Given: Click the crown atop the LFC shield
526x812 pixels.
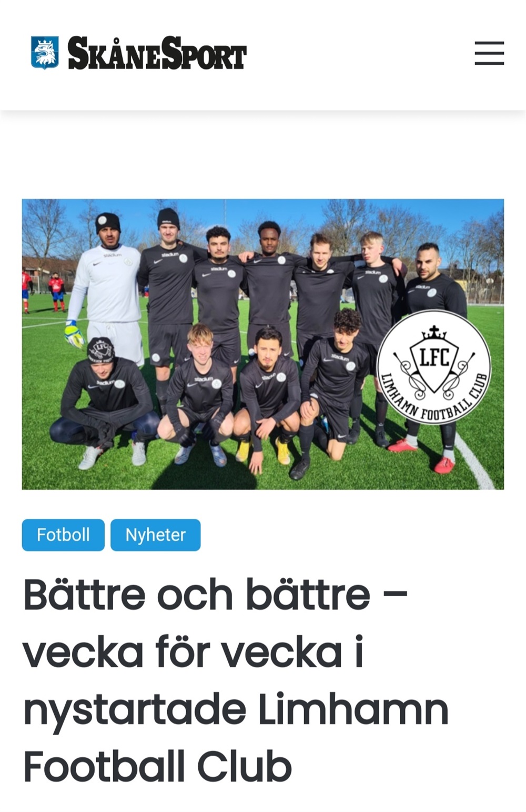Looking at the screenshot, I should (434, 332).
